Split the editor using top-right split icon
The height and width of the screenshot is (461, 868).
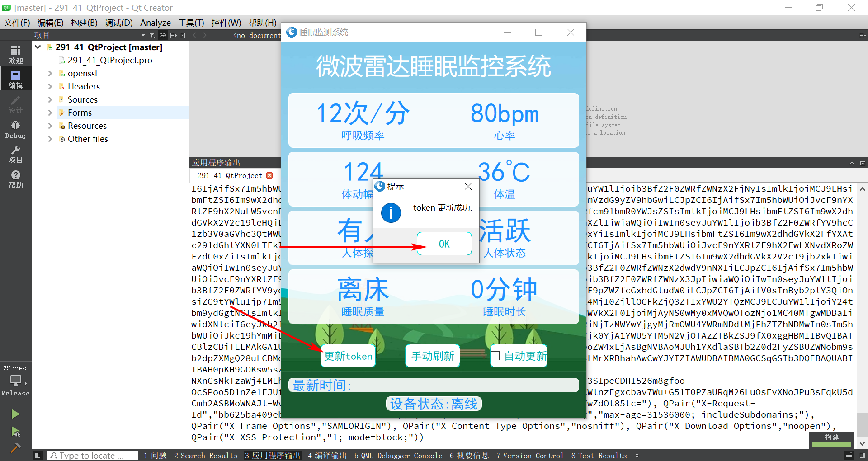pyautogui.click(x=863, y=35)
